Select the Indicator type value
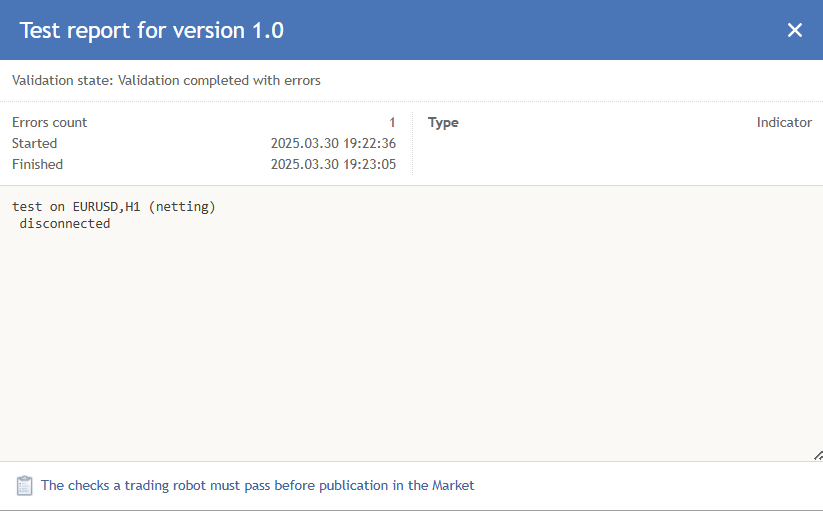This screenshot has width=823, height=511. 784,122
